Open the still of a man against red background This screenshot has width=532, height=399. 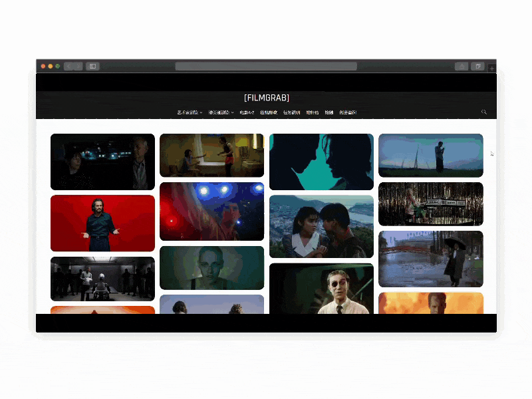pyautogui.click(x=103, y=223)
